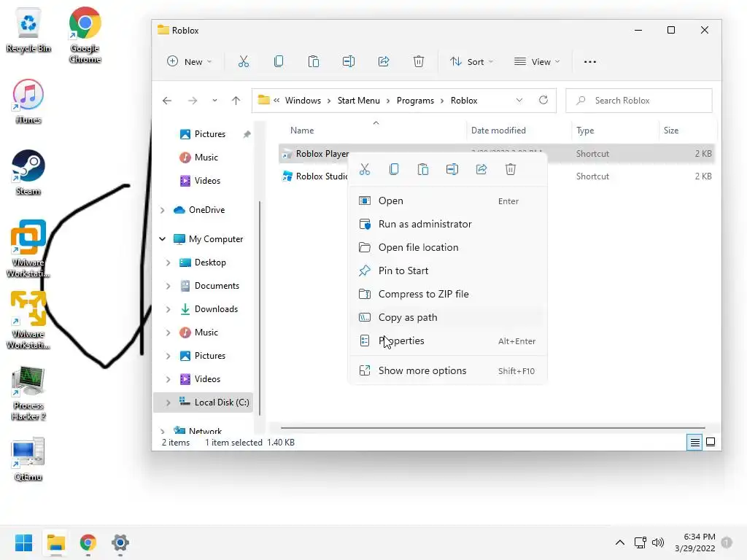Sort by the Type column header
This screenshot has width=747, height=560.
[585, 131]
